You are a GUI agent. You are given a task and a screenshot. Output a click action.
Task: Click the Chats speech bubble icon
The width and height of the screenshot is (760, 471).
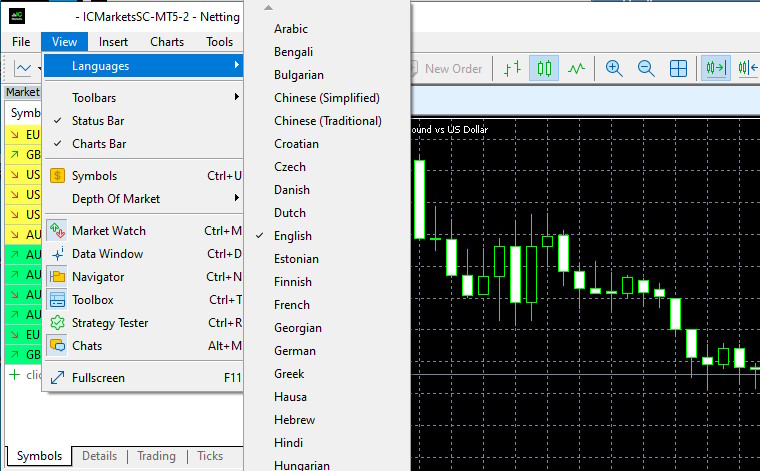click(x=57, y=345)
